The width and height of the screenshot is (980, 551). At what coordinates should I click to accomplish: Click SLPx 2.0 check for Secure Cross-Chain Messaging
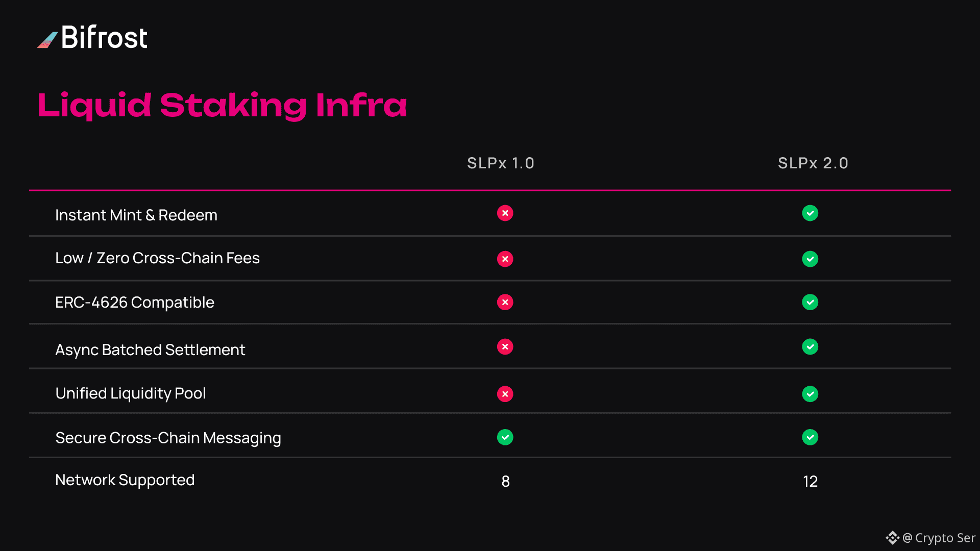coord(810,437)
